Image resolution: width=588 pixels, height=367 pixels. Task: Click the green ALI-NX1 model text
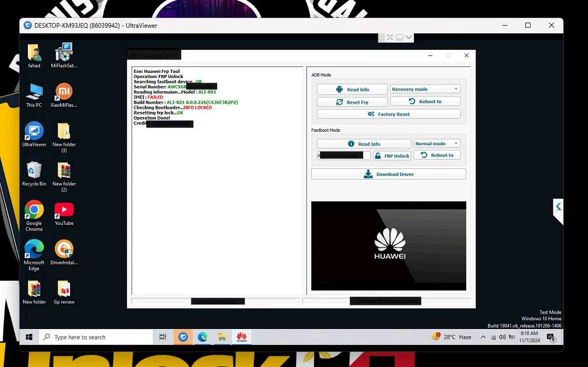(207, 92)
